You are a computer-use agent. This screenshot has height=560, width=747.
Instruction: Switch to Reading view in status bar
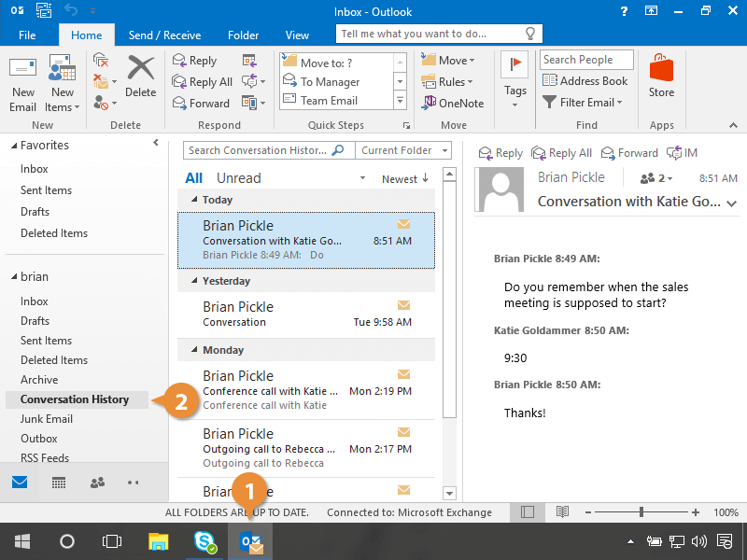[x=562, y=512]
